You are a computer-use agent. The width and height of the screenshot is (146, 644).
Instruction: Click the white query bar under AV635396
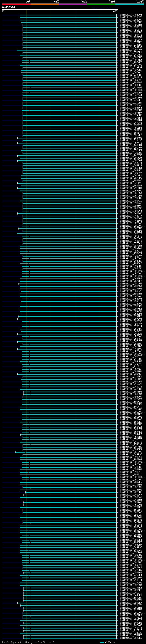click(x=60, y=10)
